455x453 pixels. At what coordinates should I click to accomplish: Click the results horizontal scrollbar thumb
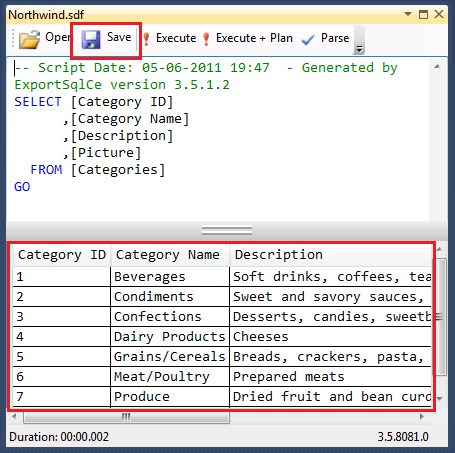(x=126, y=417)
